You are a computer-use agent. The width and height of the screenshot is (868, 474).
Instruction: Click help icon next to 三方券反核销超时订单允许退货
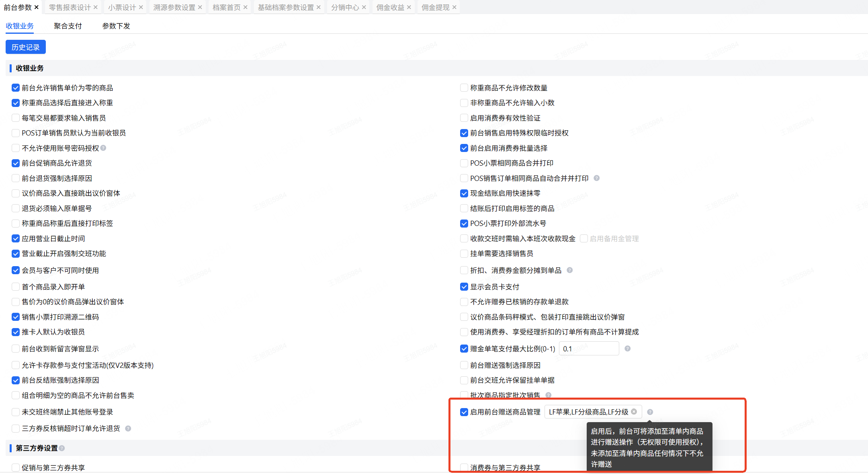tap(128, 429)
